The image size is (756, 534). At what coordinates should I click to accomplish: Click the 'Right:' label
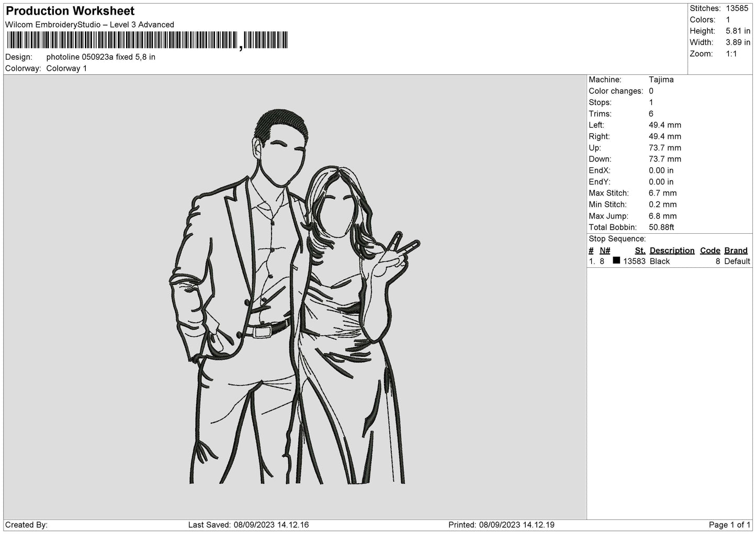point(599,137)
